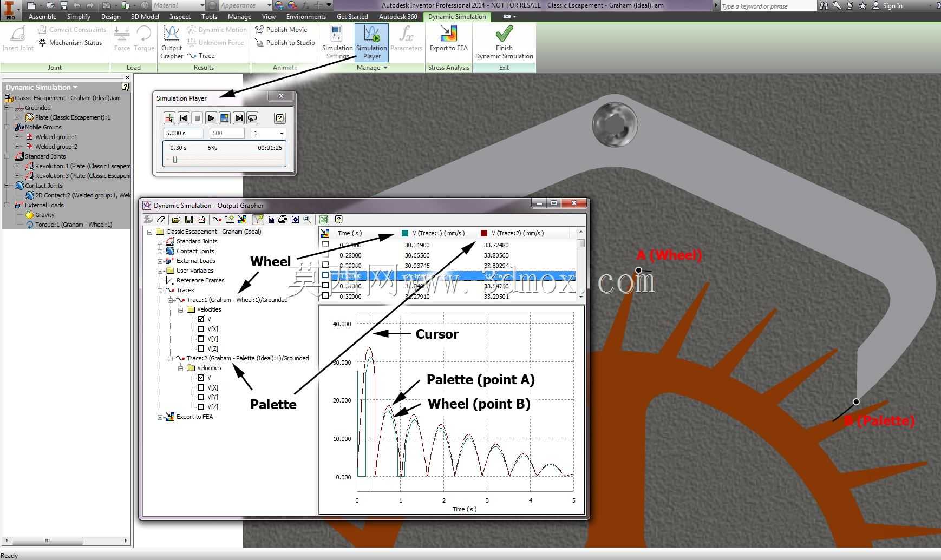Click add trace icon in Output Grapher toolbar
Screen dimensions: 941x560
[217, 220]
